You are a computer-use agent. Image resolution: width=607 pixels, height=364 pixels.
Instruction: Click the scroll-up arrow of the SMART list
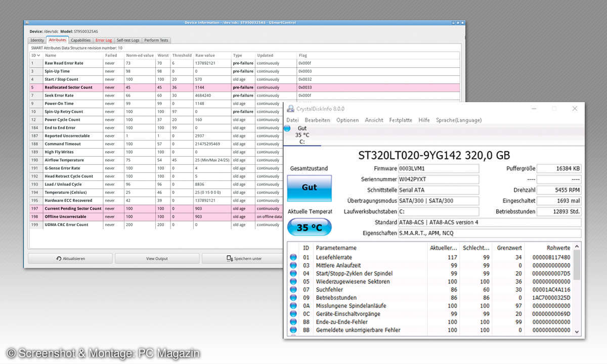[x=577, y=247]
